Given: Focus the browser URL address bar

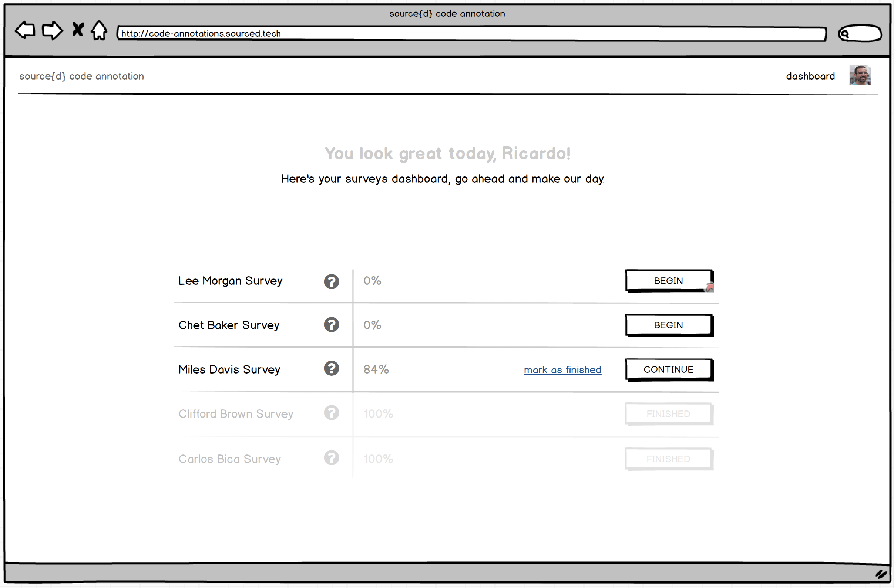Looking at the screenshot, I should pos(471,33).
